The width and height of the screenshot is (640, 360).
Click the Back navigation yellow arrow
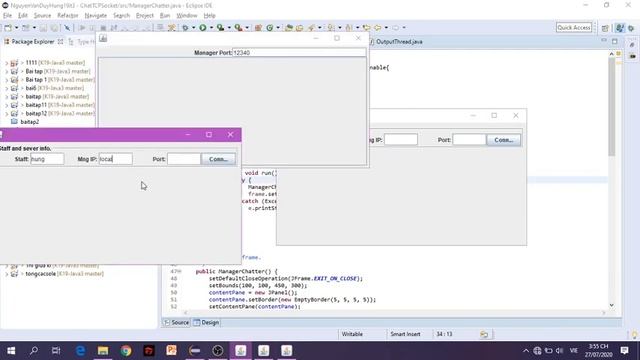(x=378, y=28)
